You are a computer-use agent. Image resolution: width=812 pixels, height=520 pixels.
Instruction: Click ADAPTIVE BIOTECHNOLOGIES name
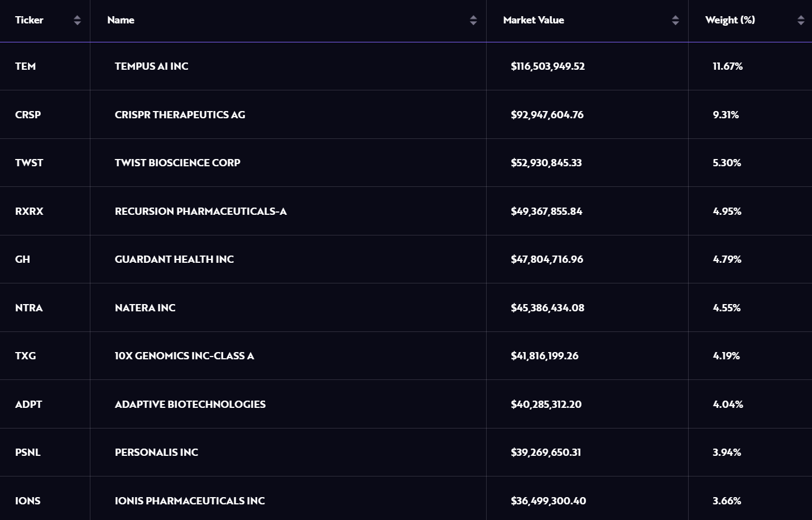(190, 405)
